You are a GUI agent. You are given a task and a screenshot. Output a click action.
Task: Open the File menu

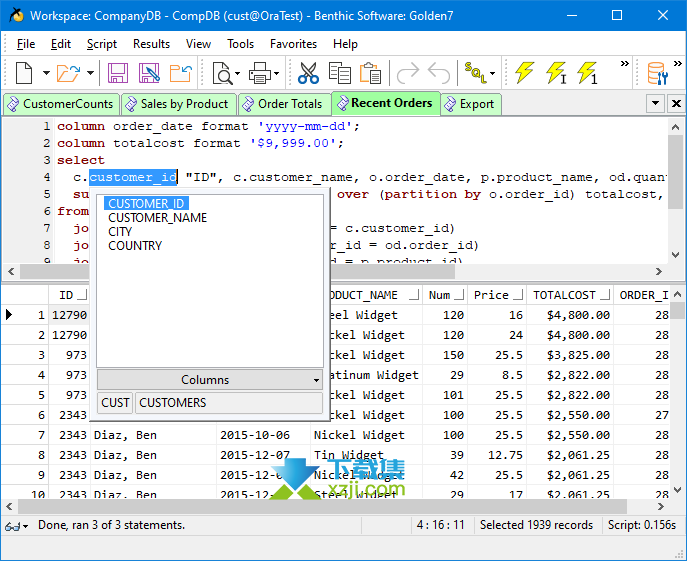(x=26, y=44)
